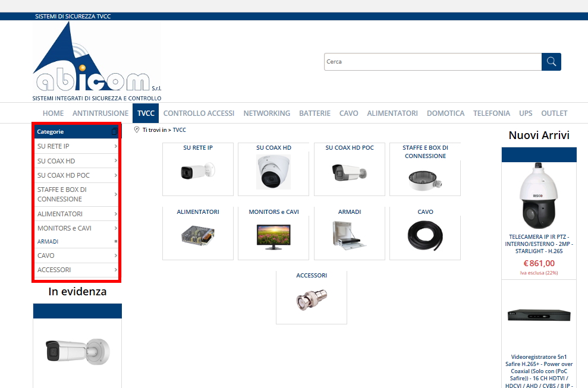Select SU COAX HD in sidebar

tap(56, 161)
